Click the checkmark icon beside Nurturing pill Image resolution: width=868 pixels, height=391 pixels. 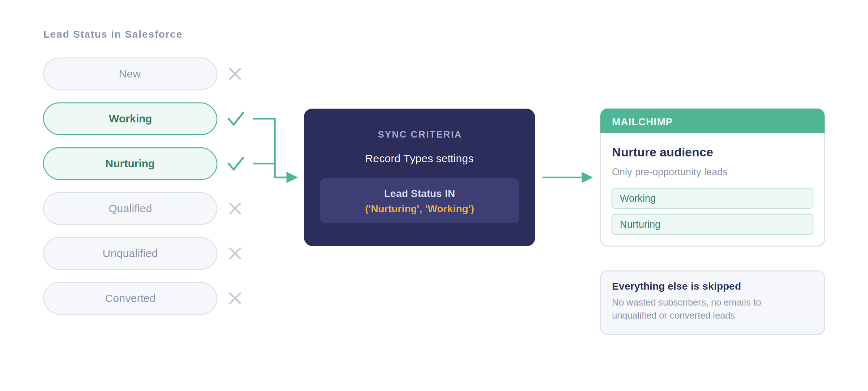[236, 164]
